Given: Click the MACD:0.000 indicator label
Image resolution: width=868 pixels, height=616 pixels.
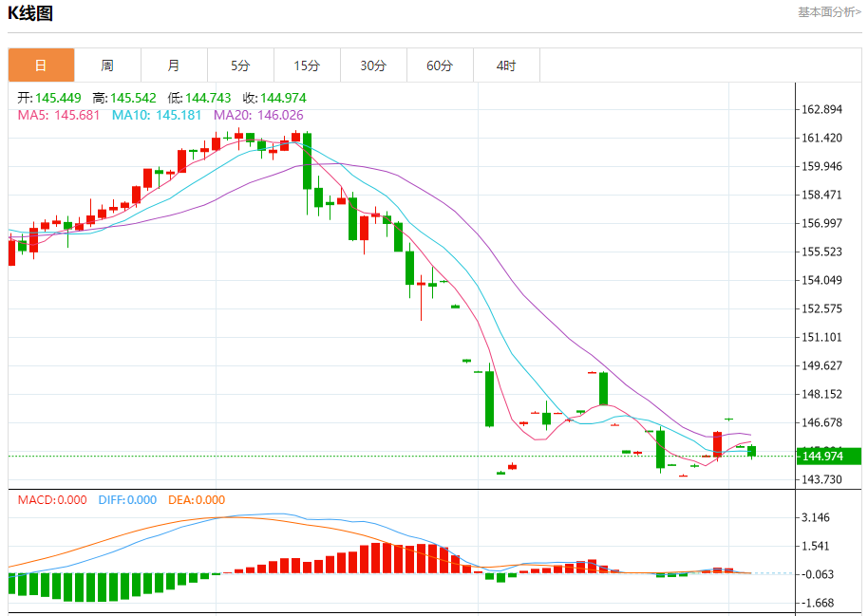Looking at the screenshot, I should click(x=52, y=500).
